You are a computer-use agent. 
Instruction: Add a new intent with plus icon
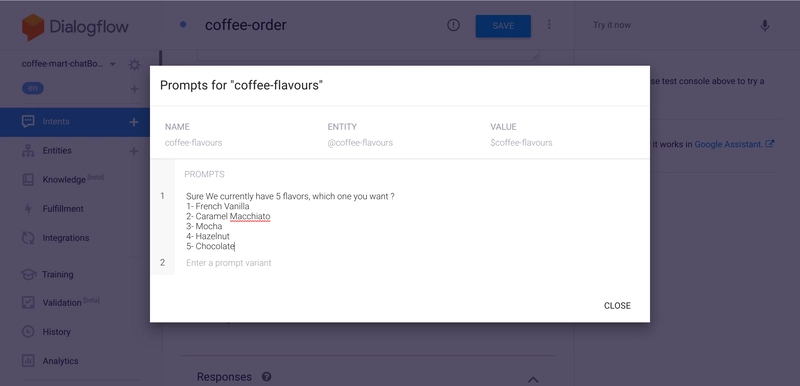point(134,122)
